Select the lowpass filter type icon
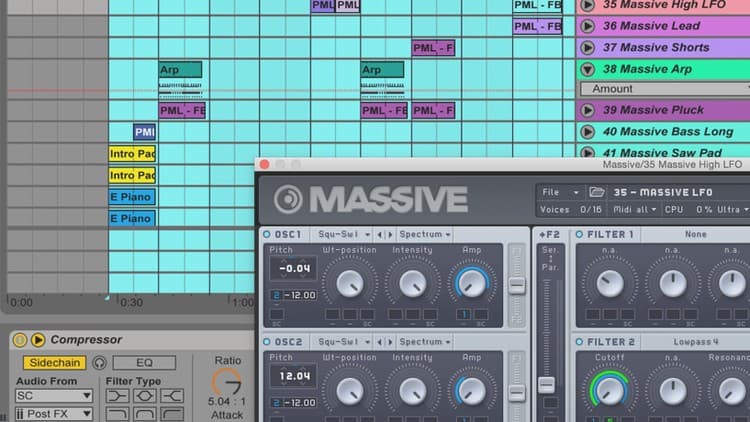 tap(117, 414)
